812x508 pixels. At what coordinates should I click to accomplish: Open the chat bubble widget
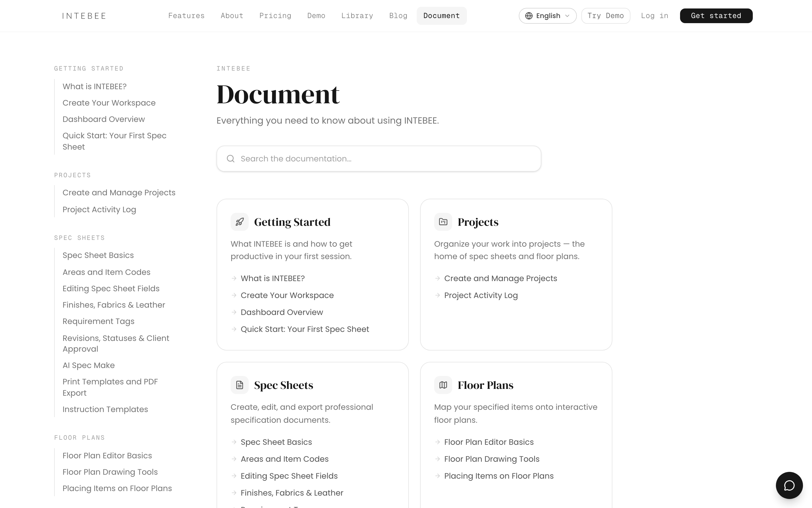[x=789, y=485]
